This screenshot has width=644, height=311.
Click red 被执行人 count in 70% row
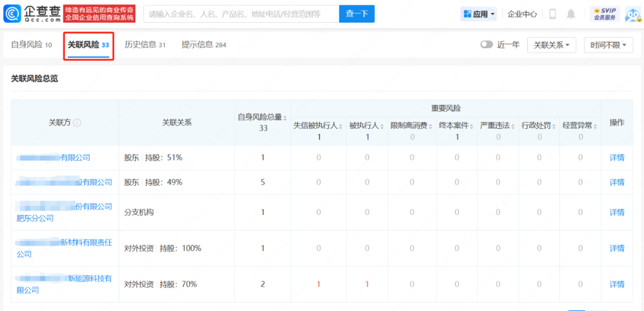[367, 284]
